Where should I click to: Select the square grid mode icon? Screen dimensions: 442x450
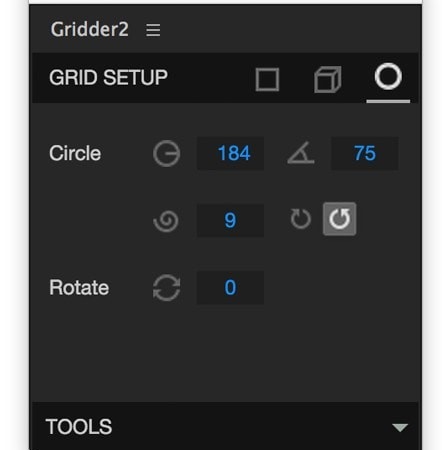267,79
